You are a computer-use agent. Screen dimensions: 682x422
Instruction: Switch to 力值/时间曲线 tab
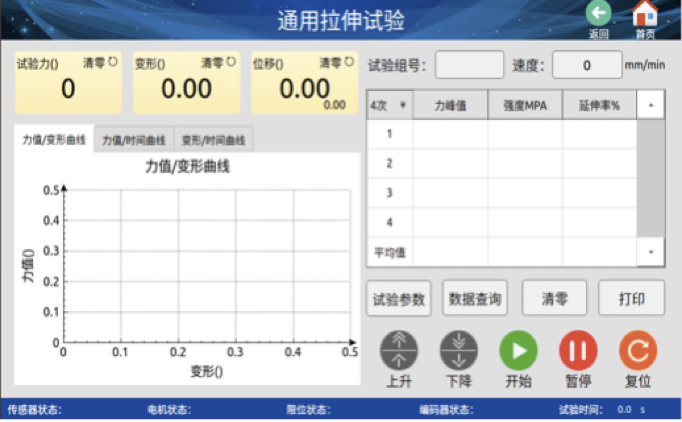[134, 141]
